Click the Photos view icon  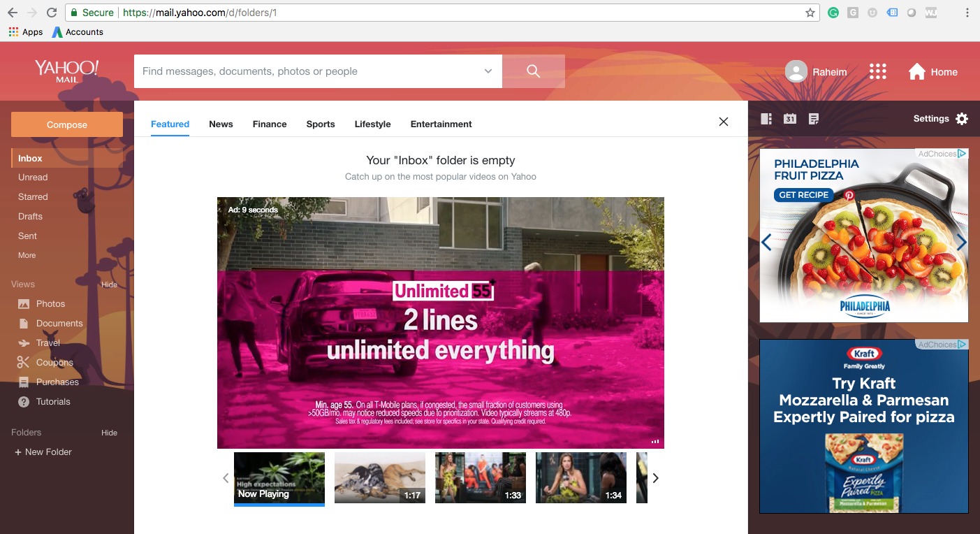pyautogui.click(x=24, y=304)
